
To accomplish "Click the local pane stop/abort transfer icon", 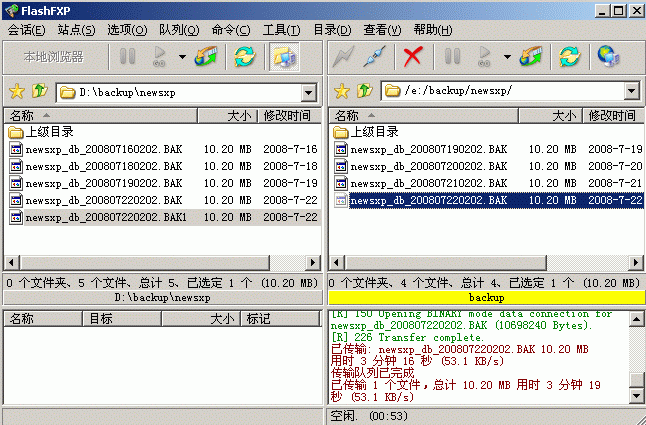I will (x=206, y=56).
